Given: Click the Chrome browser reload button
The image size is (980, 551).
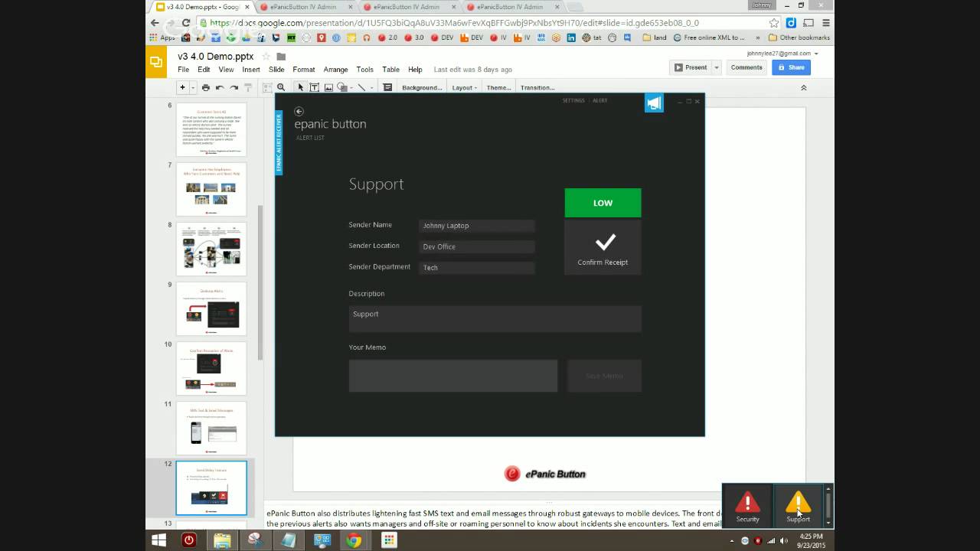Looking at the screenshot, I should [186, 23].
